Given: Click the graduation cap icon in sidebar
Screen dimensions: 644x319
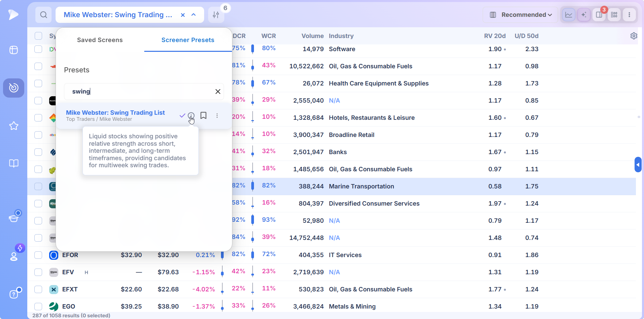Looking at the screenshot, I should [14, 218].
